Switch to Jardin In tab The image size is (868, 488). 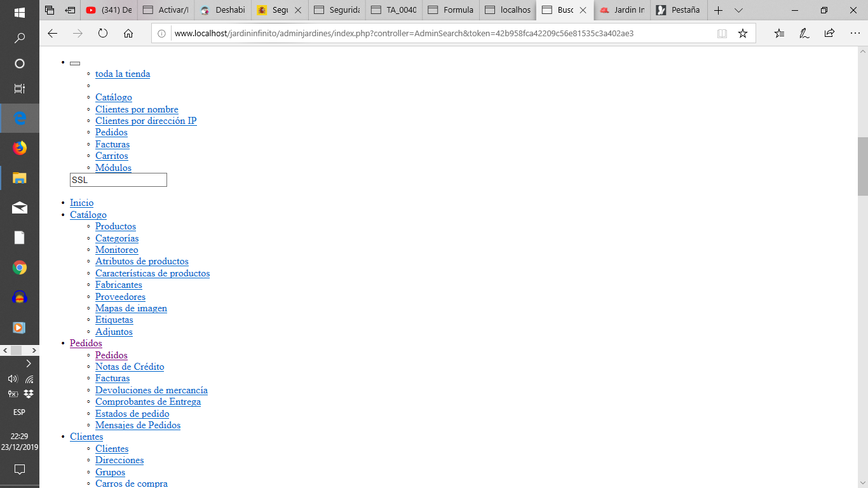pyautogui.click(x=623, y=10)
